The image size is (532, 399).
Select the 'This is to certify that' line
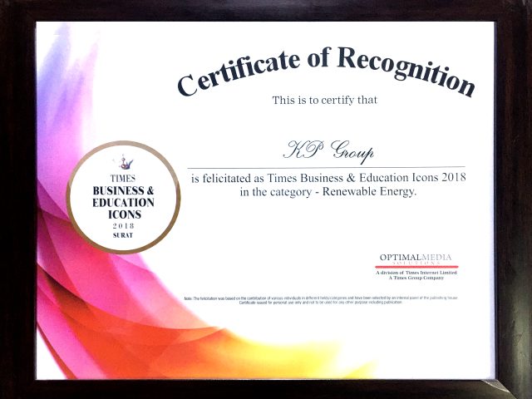(x=325, y=101)
